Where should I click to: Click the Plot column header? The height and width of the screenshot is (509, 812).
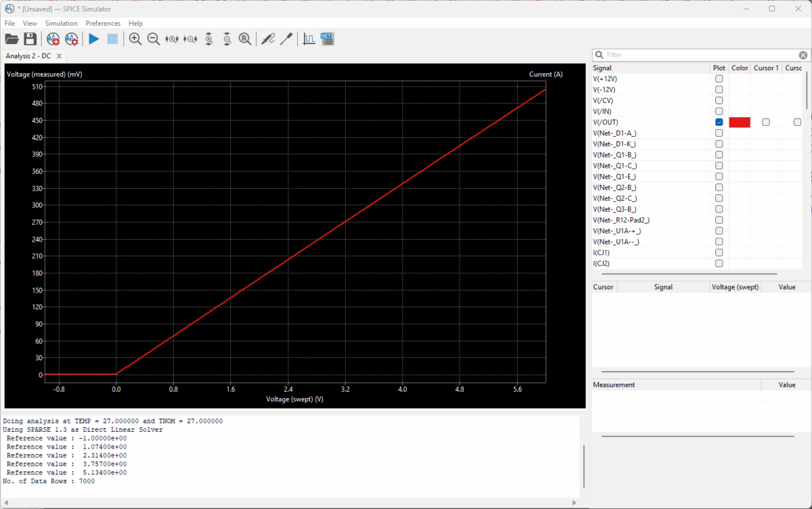click(x=719, y=68)
